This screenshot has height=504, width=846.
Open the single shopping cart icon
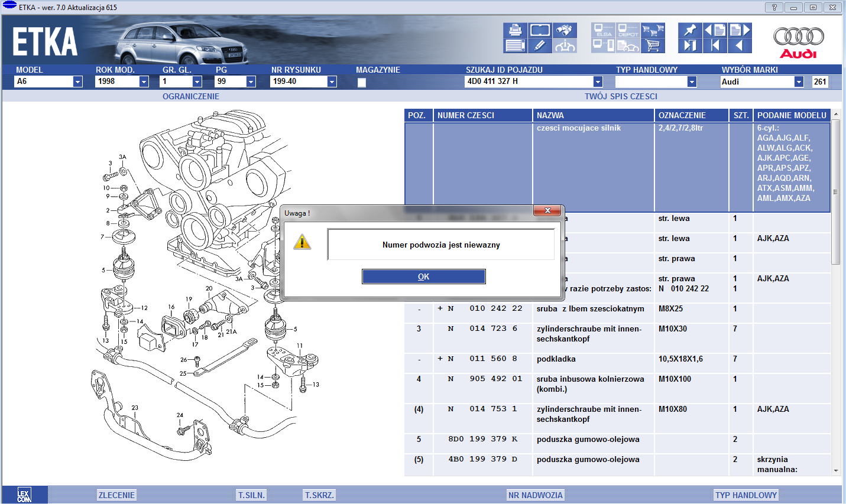653,45
